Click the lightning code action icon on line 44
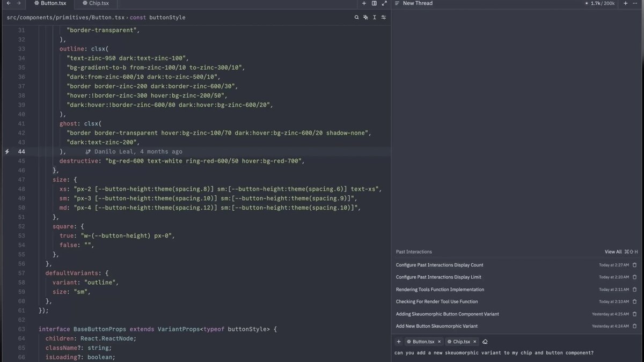644x362 pixels. pos(7,152)
